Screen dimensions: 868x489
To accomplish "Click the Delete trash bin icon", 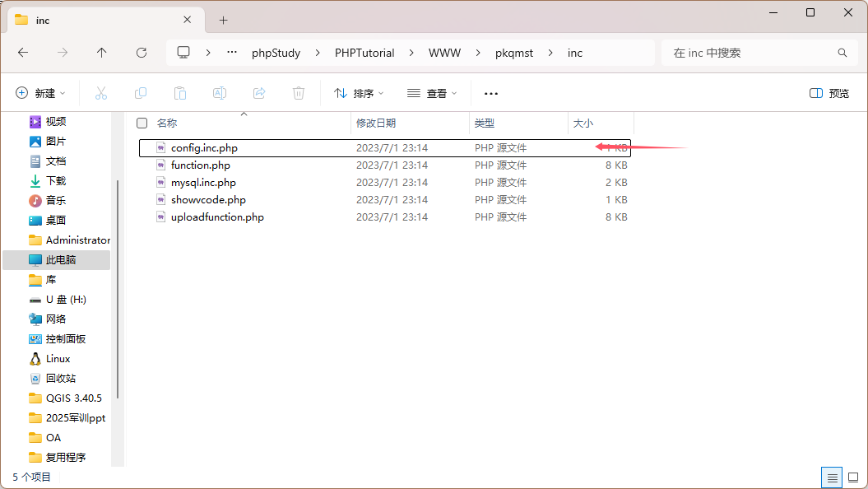I will 299,93.
